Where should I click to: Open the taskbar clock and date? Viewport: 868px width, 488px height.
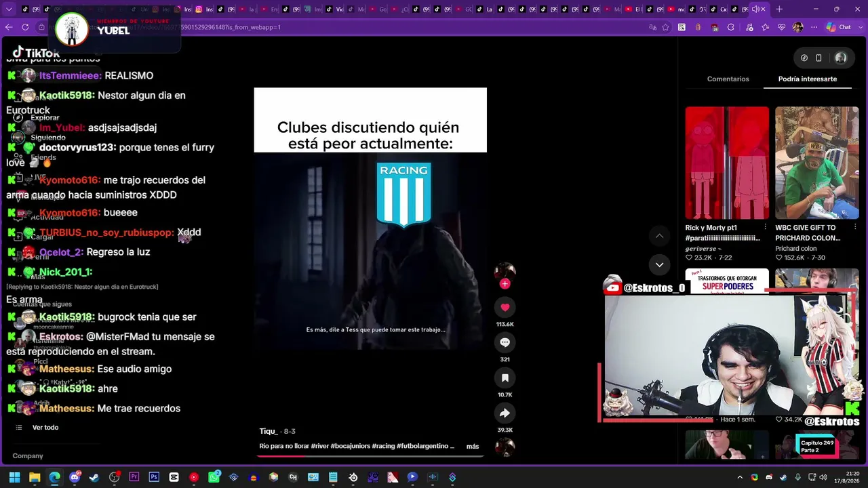(846, 477)
